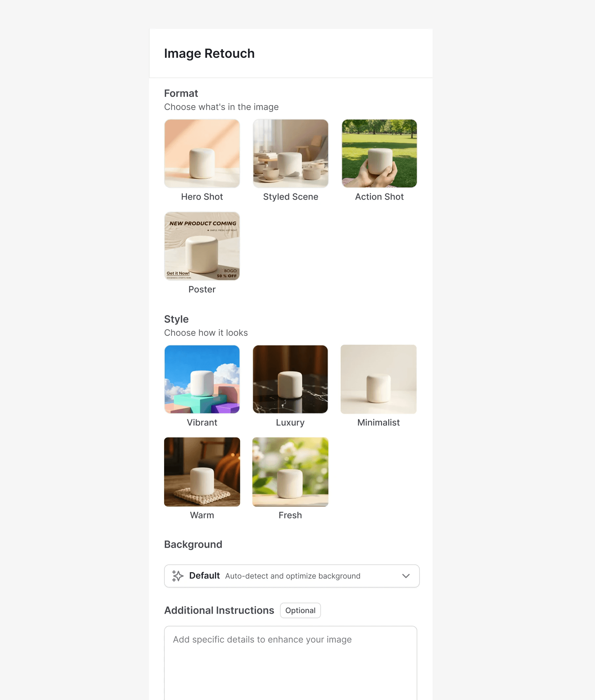The height and width of the screenshot is (700, 595).
Task: Click Auto-detect and optimize background text
Action: pyautogui.click(x=293, y=576)
